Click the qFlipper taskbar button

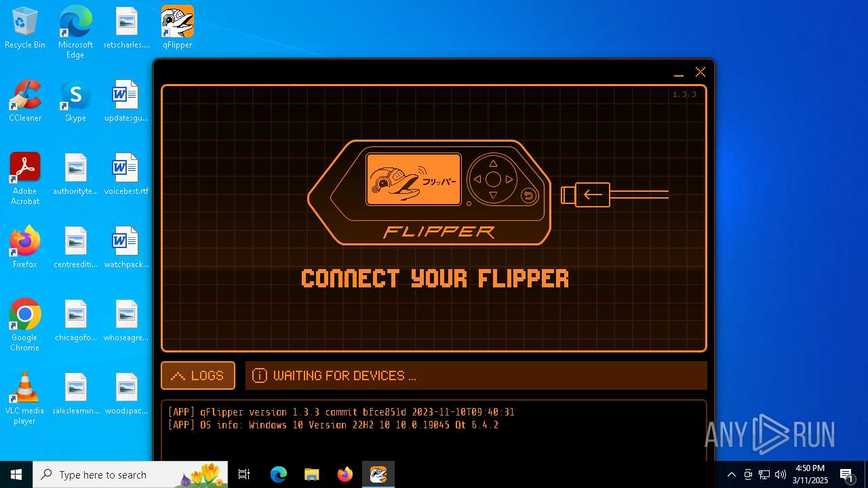click(x=378, y=474)
